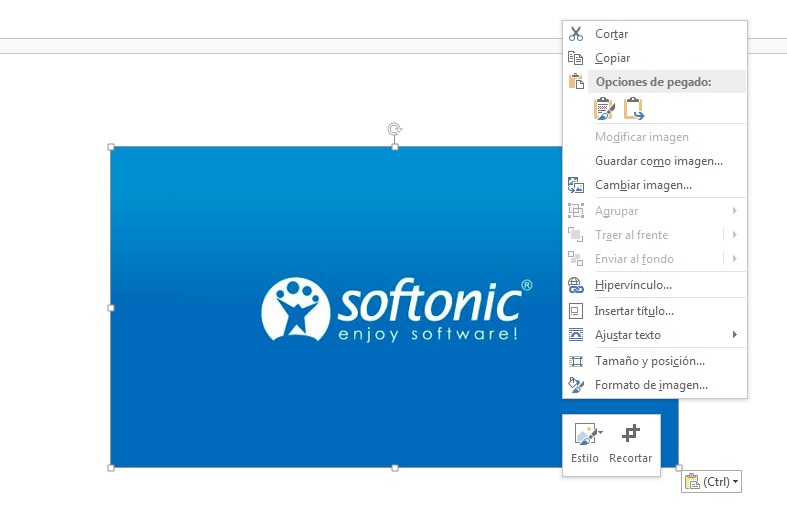
Task: Choose the second paste option icon
Action: click(633, 108)
